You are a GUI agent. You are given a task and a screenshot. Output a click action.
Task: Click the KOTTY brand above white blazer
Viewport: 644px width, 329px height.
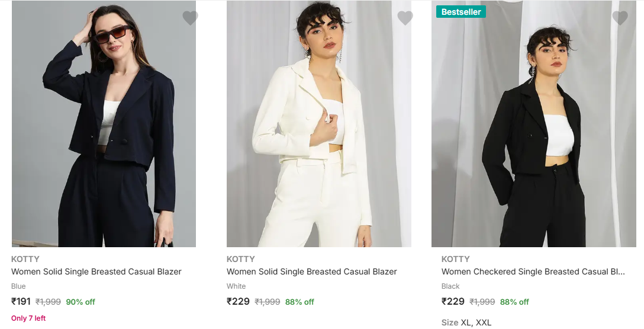(240, 259)
